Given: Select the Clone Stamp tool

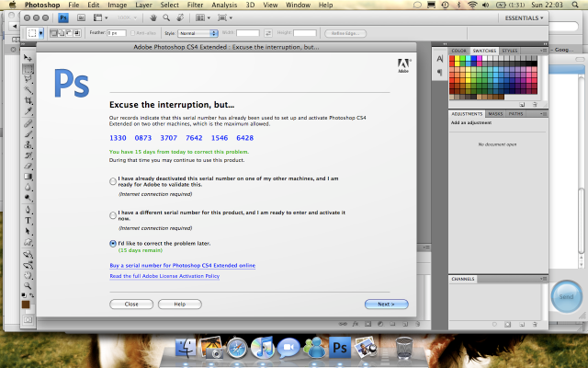Looking at the screenshot, I should [x=28, y=144].
